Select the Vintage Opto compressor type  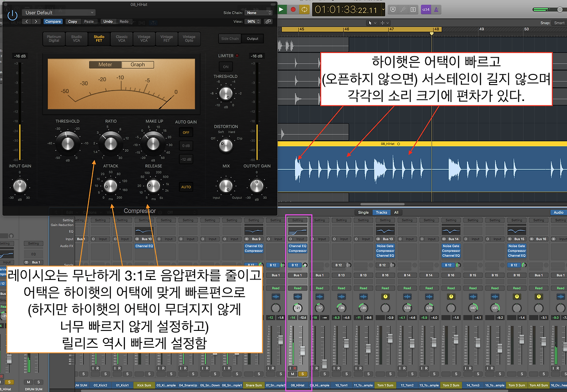point(189,39)
